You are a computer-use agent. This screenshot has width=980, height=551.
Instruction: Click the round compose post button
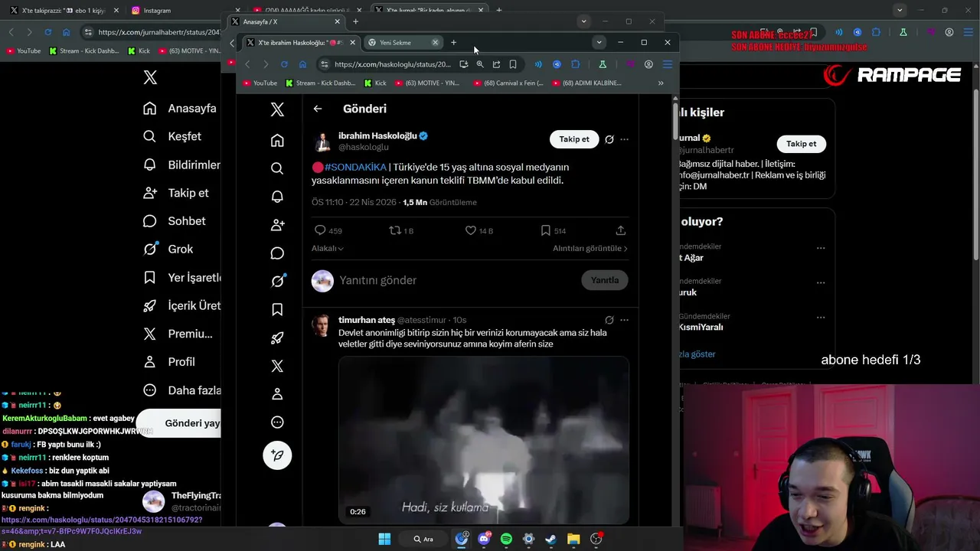pyautogui.click(x=277, y=455)
